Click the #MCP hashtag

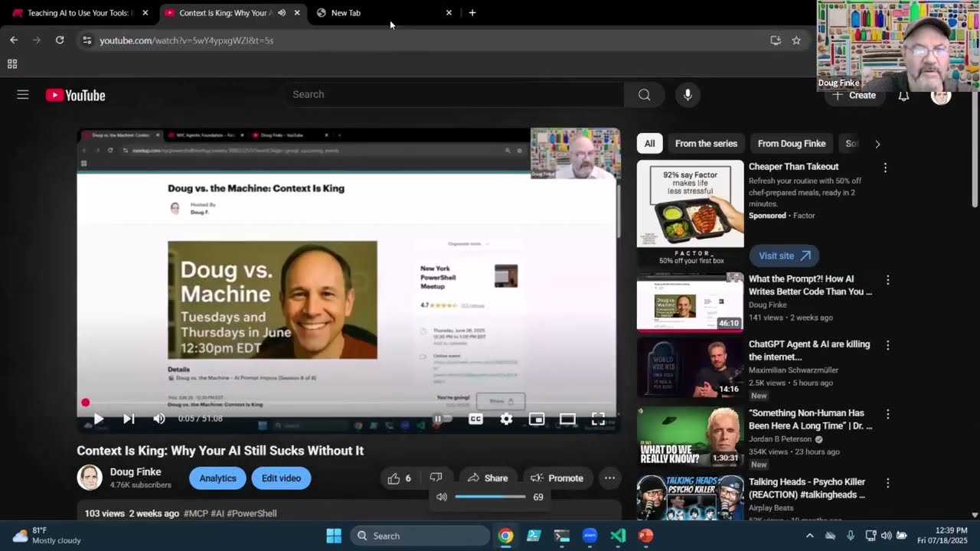click(196, 514)
